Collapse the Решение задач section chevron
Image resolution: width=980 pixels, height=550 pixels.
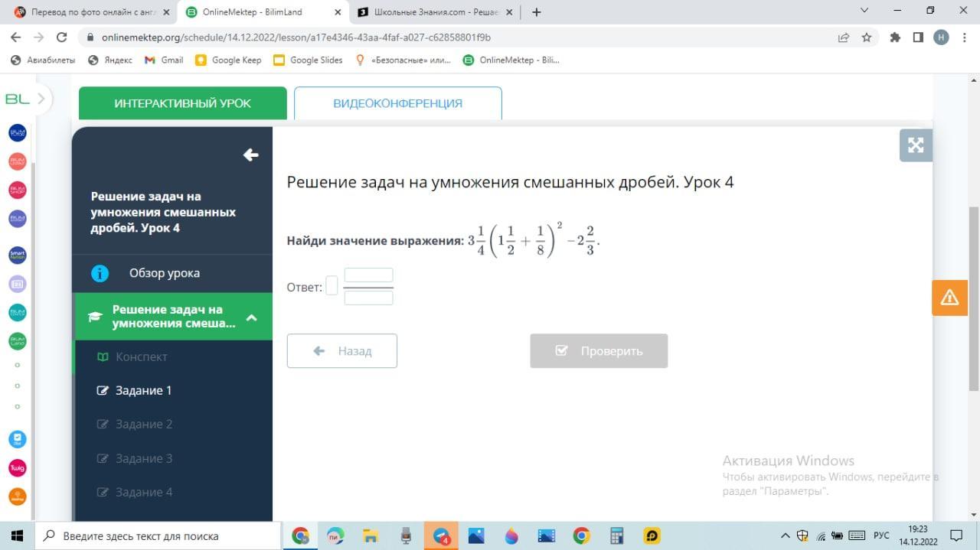[251, 317]
